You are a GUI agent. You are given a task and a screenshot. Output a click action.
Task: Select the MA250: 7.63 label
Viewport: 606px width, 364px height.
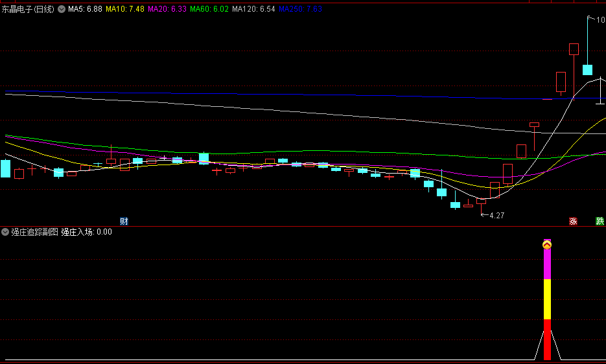click(x=300, y=9)
